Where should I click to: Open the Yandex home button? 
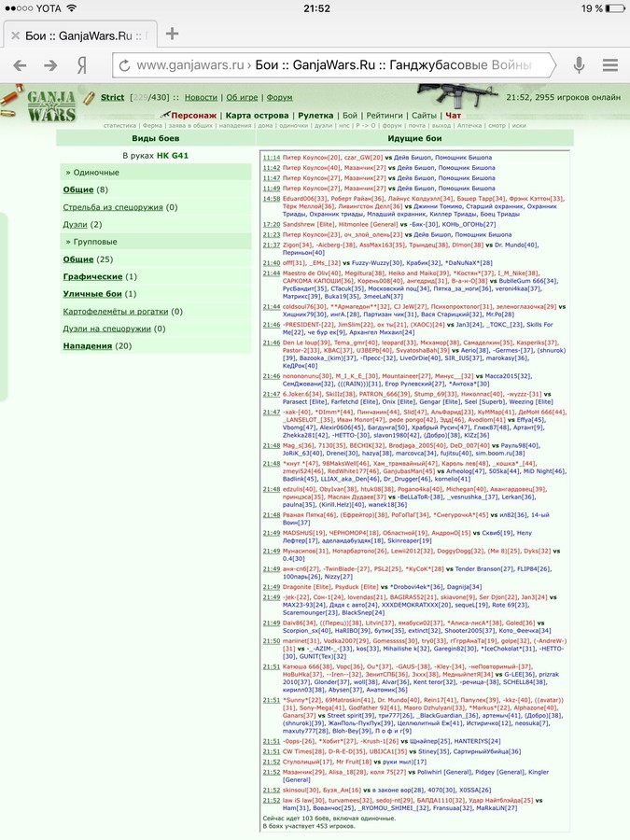coord(81,65)
